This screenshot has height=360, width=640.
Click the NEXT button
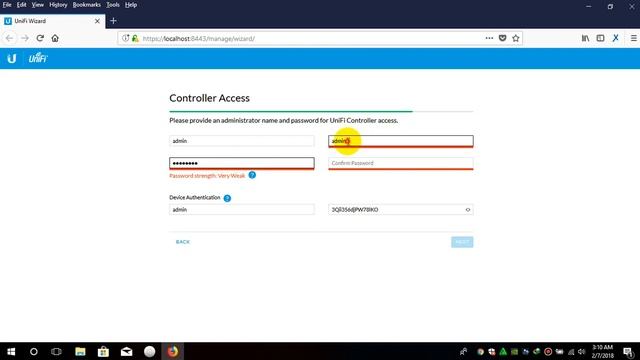pyautogui.click(x=462, y=242)
